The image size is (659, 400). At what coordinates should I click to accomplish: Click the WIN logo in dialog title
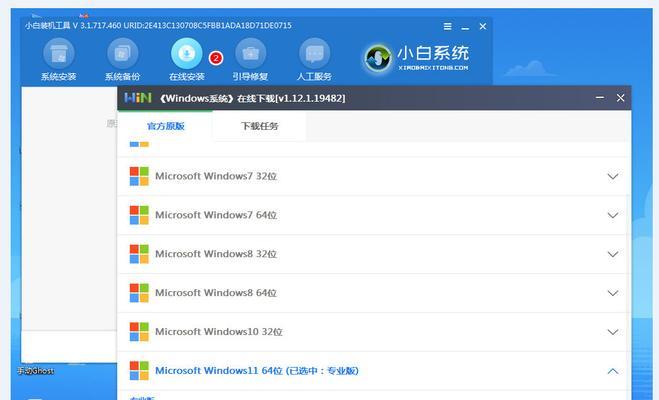point(137,98)
